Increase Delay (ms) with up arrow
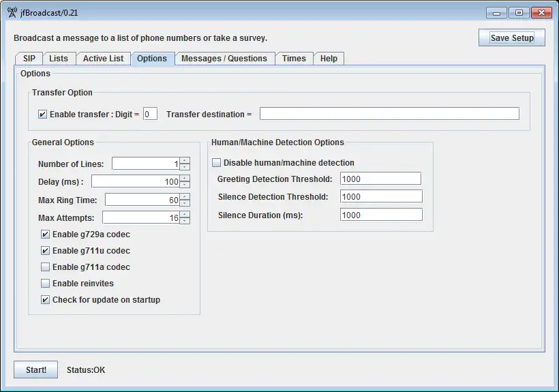 (185, 179)
